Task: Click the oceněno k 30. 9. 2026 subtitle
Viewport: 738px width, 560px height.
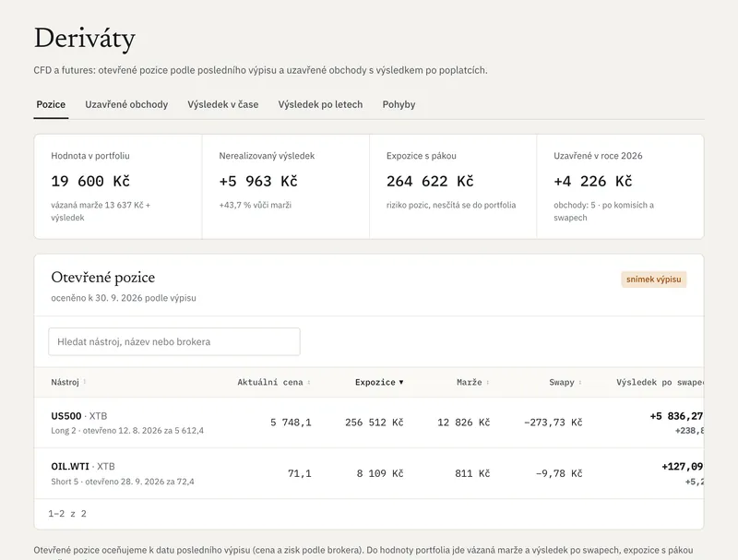Action: (124, 298)
